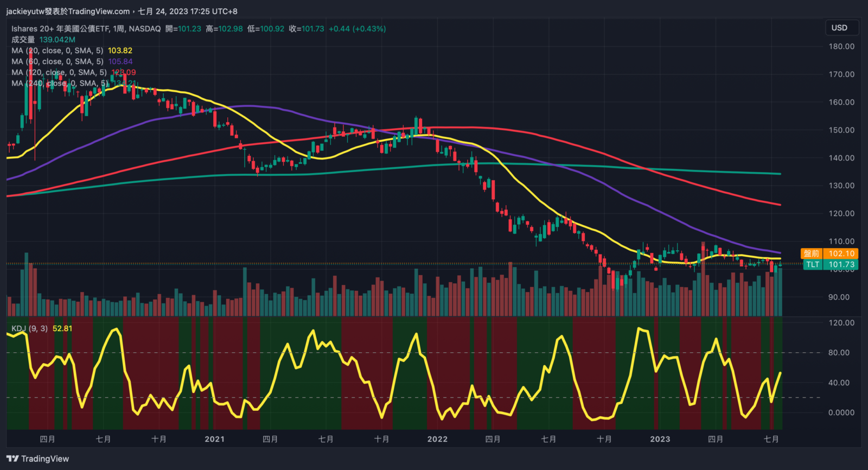Select the Ishares 20+ ETF symbol title
Viewport: 868px width, 470px height.
(x=86, y=29)
